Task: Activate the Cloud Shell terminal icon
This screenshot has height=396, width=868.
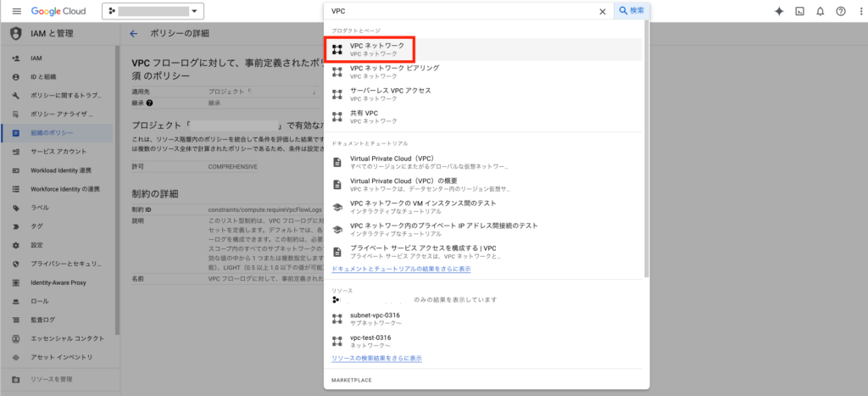Action: pyautogui.click(x=799, y=12)
